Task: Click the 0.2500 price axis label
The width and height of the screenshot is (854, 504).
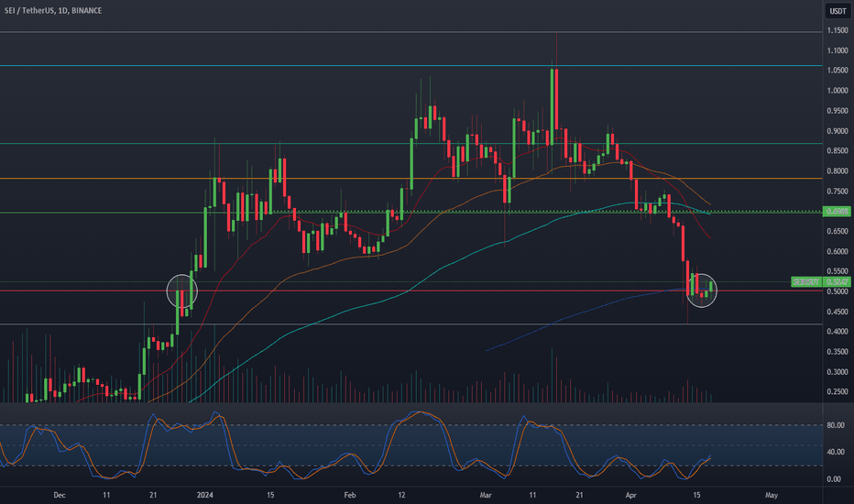Action: [x=838, y=392]
